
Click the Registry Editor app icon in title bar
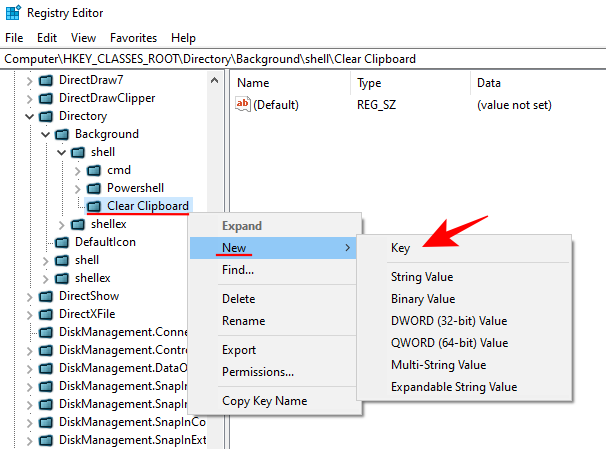(13, 13)
